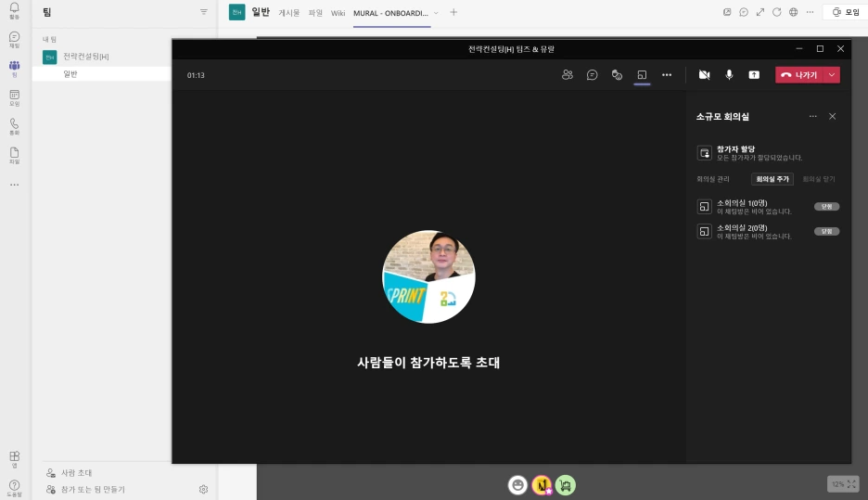This screenshot has width=868, height=500.
Task: Leave the meeting with 나가기 button
Action: [800, 75]
